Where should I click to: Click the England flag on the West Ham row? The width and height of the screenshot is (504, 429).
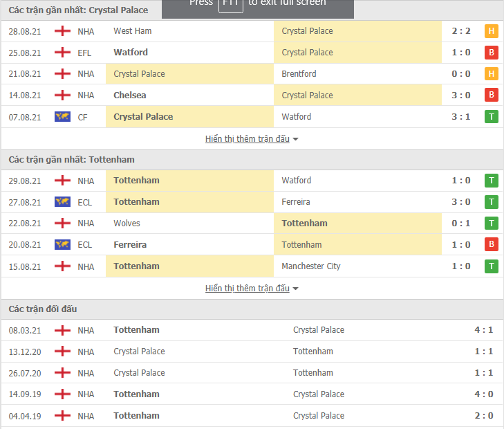[62, 31]
